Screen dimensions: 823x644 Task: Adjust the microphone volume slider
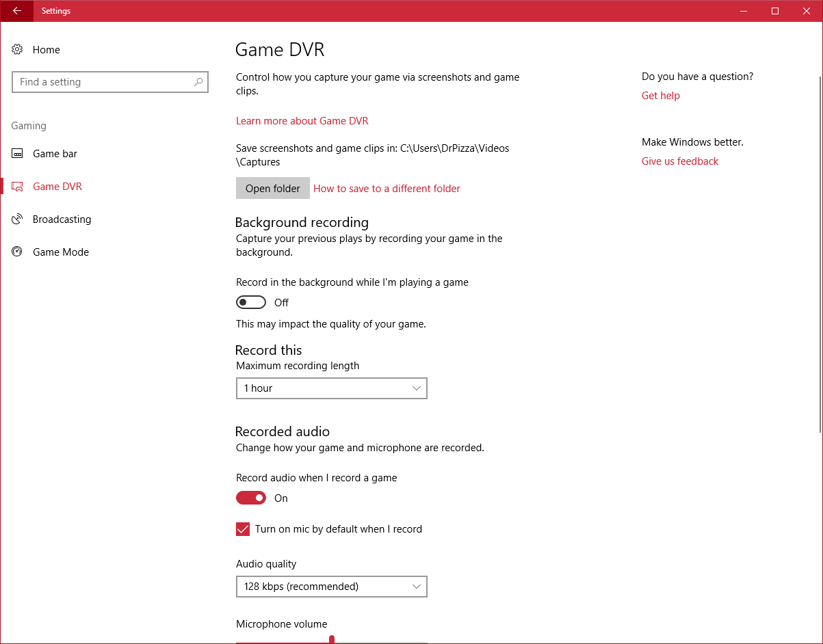(x=332, y=640)
